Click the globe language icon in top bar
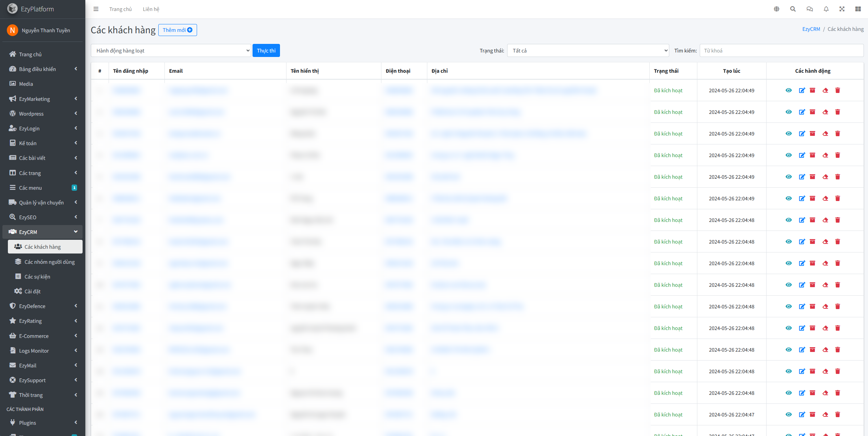The height and width of the screenshot is (436, 868). point(777,9)
